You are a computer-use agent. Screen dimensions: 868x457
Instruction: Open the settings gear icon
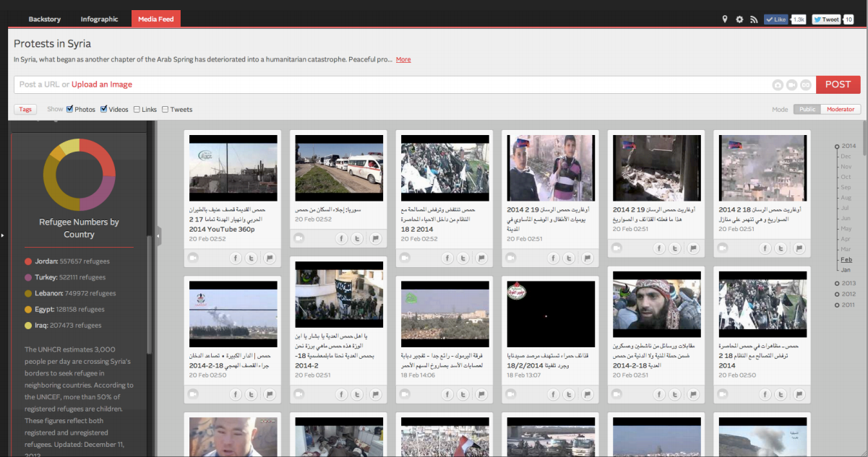coord(739,19)
